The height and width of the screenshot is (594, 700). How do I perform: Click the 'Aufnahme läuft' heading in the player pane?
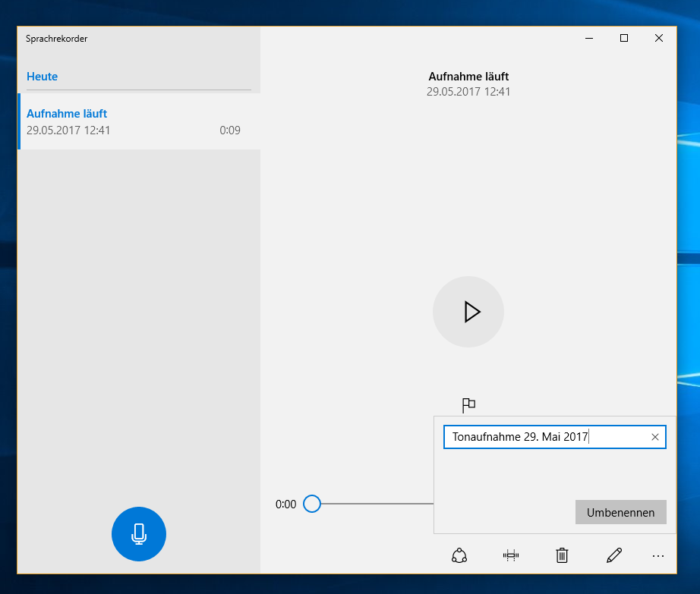coord(468,77)
